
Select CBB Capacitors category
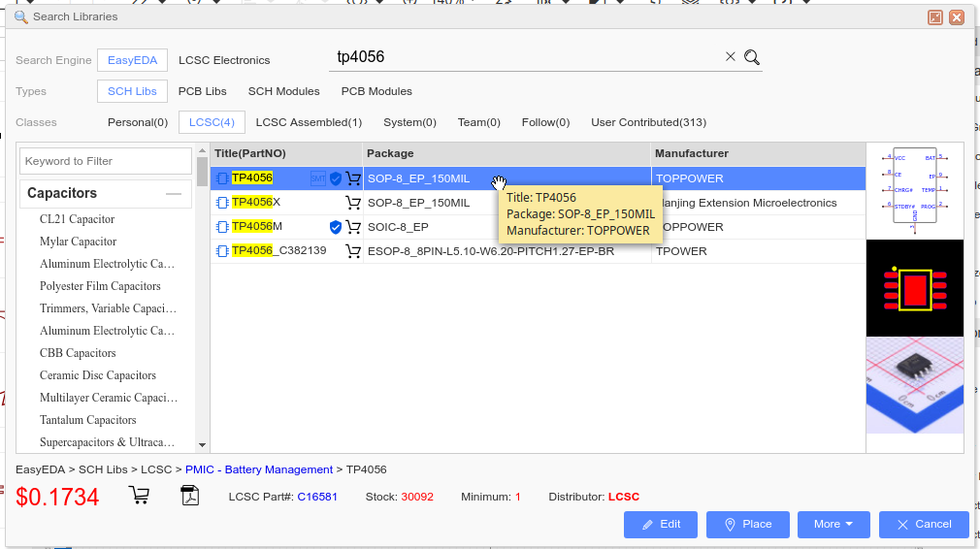[x=78, y=353]
